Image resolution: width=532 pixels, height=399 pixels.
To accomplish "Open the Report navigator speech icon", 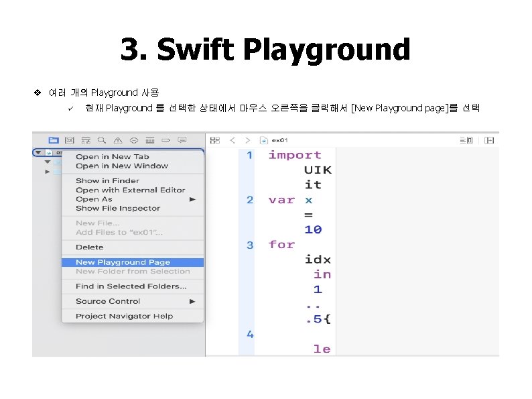I will click(x=182, y=140).
